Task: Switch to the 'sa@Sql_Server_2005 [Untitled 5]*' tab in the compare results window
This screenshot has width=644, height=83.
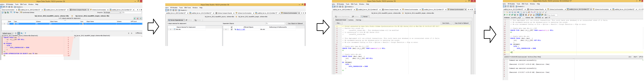Action: pos(31,10)
